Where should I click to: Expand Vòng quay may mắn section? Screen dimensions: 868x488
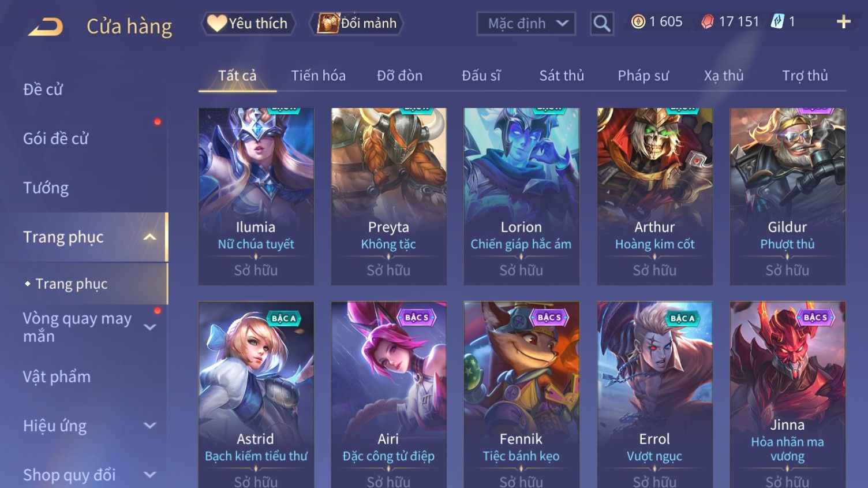point(149,327)
